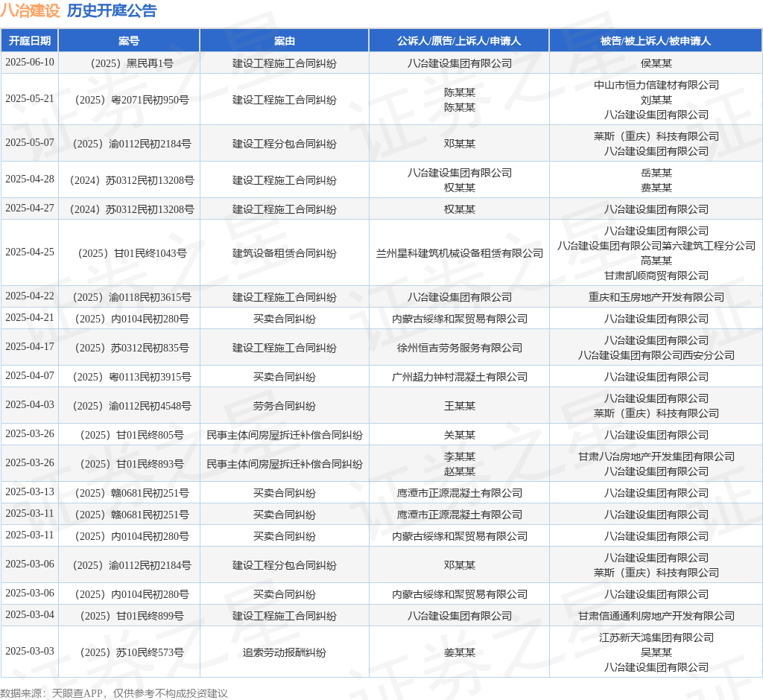
Task: Select case number (2025)内0104民初280号 dated 2025-03-11
Action: click(x=129, y=536)
